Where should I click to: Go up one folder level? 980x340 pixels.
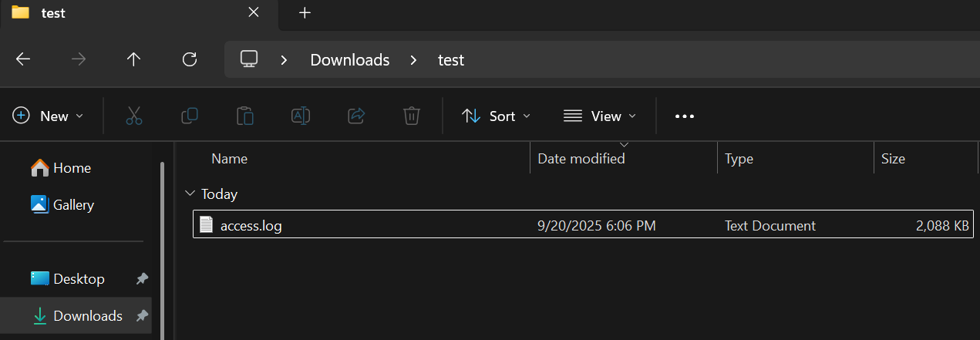(134, 59)
